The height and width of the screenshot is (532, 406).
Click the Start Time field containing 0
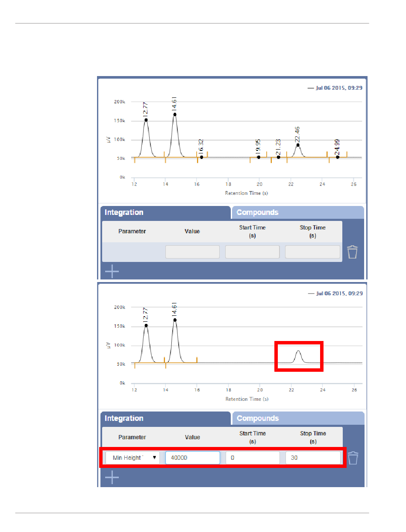tap(253, 458)
